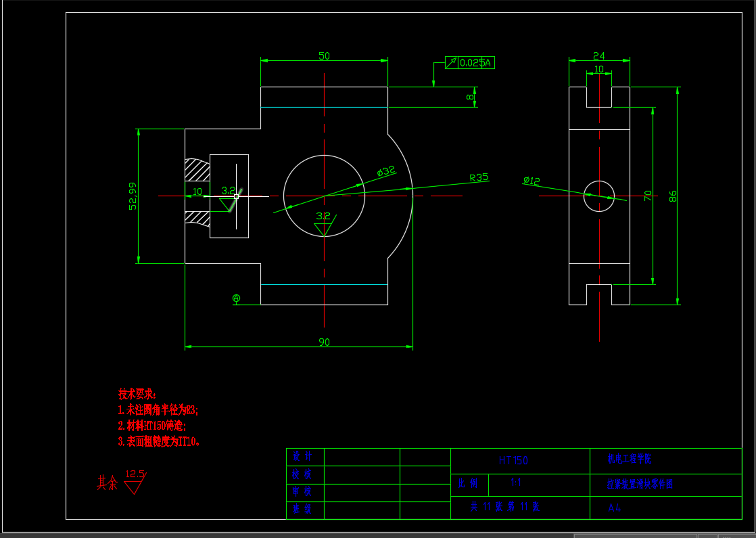Image resolution: width=756 pixels, height=538 pixels.
Task: Click the ø32 diameter dimension label
Action: coord(386,171)
